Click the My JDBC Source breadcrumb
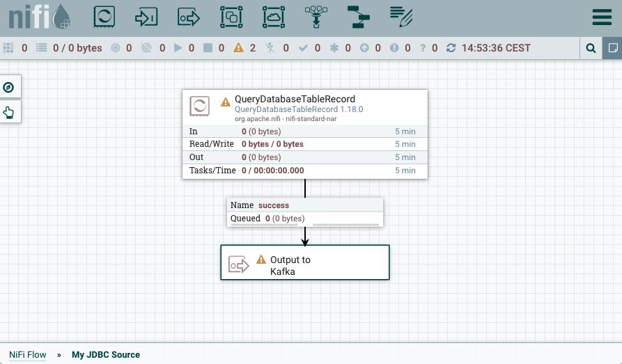This screenshot has width=622, height=364. 106,354
